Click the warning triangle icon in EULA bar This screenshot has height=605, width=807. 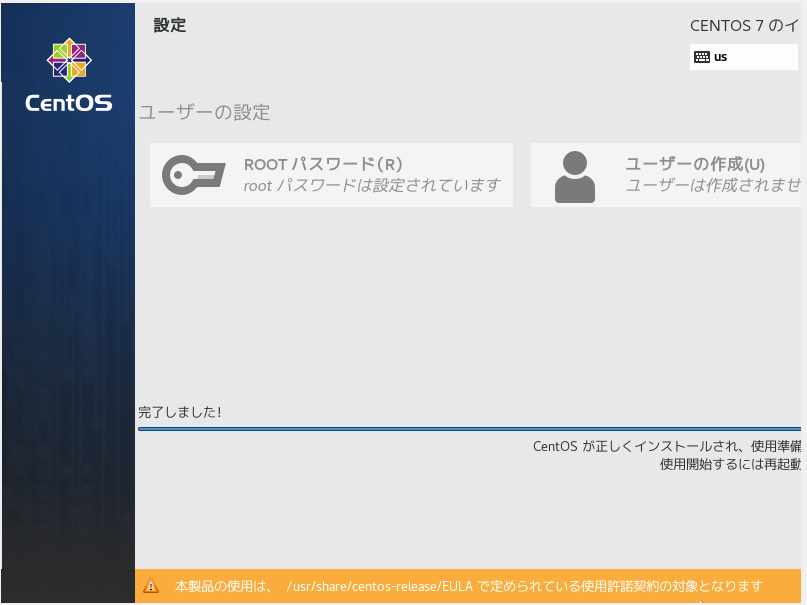coord(151,585)
